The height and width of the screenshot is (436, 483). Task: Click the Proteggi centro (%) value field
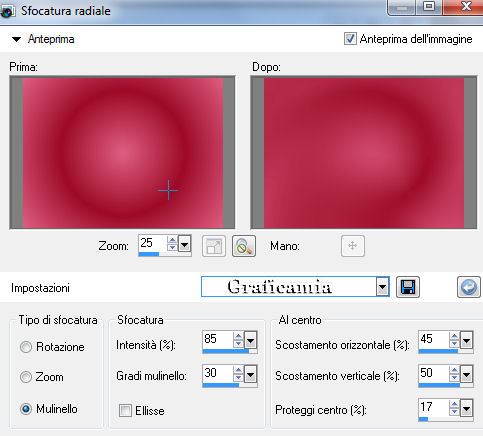click(x=433, y=407)
